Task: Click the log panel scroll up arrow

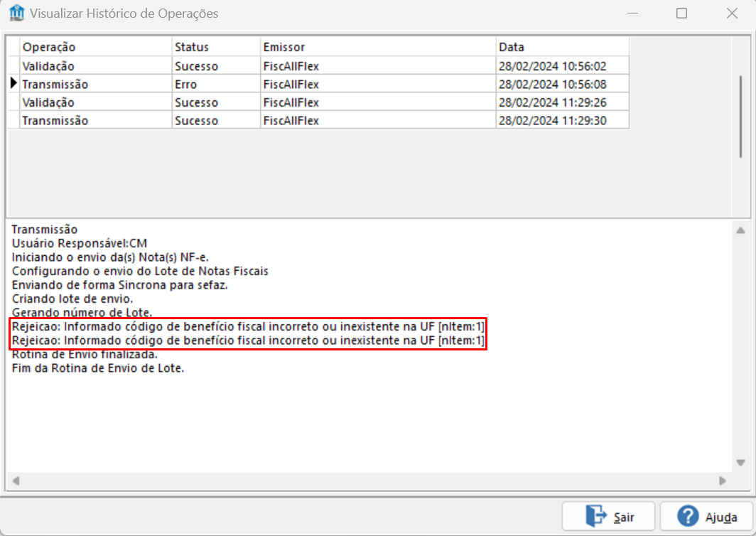Action: point(740,230)
